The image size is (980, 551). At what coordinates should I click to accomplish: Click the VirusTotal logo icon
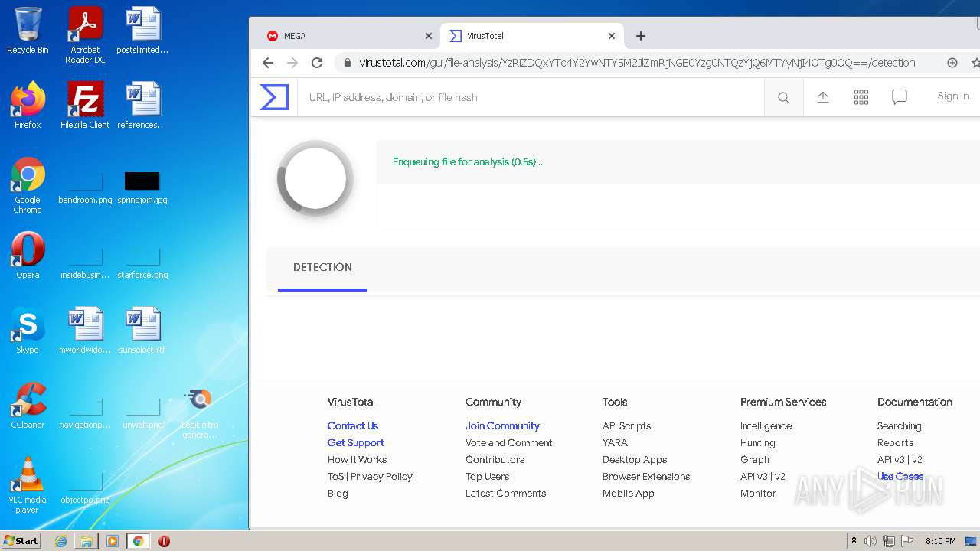tap(274, 97)
